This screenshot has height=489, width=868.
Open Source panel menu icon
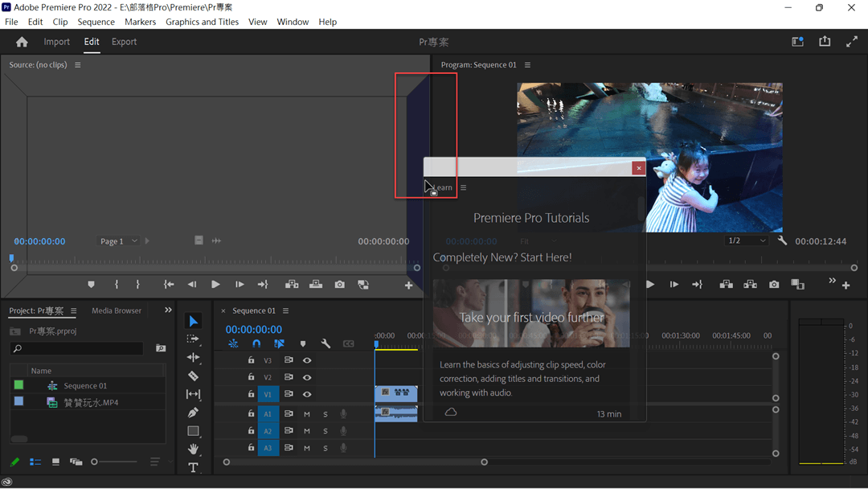coord(77,65)
